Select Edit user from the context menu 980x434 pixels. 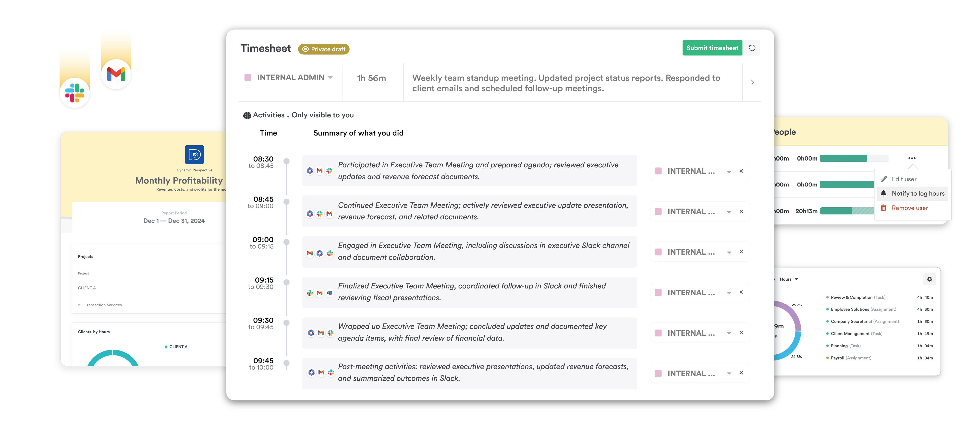[905, 179]
